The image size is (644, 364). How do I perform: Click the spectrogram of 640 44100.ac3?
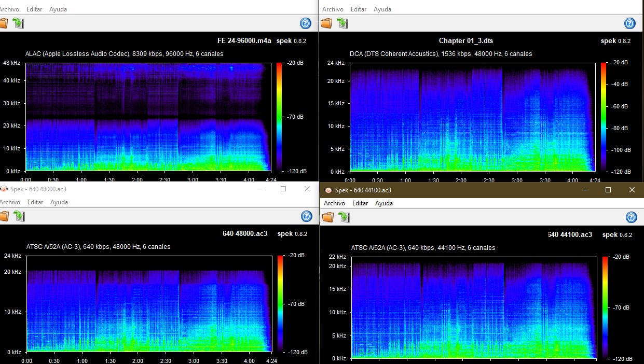point(474,307)
